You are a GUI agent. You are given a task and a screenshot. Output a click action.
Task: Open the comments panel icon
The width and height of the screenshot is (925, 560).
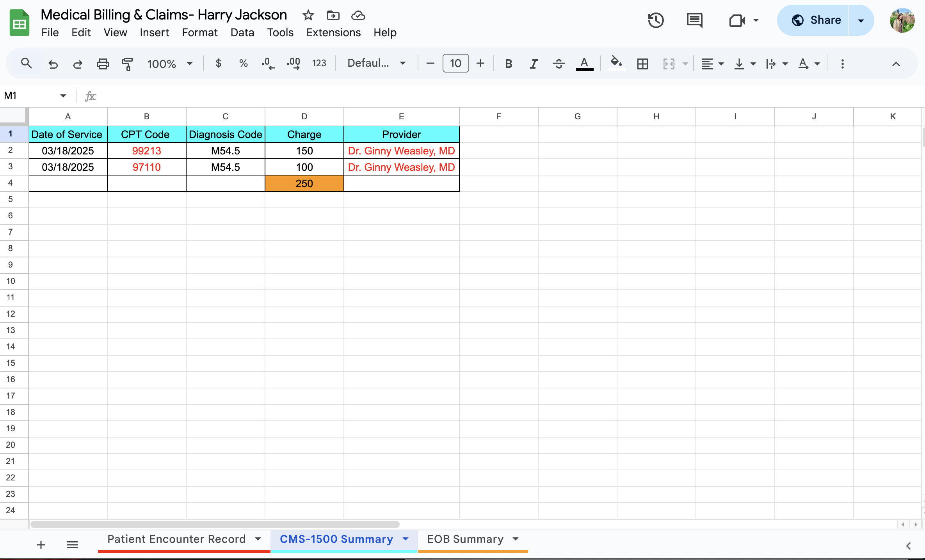694,20
